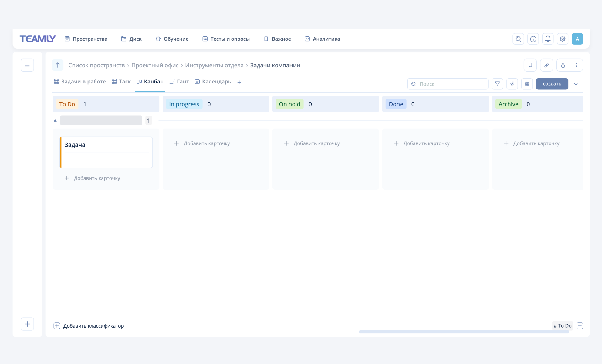
Task: Click the automation lightning icon
Action: pos(512,84)
